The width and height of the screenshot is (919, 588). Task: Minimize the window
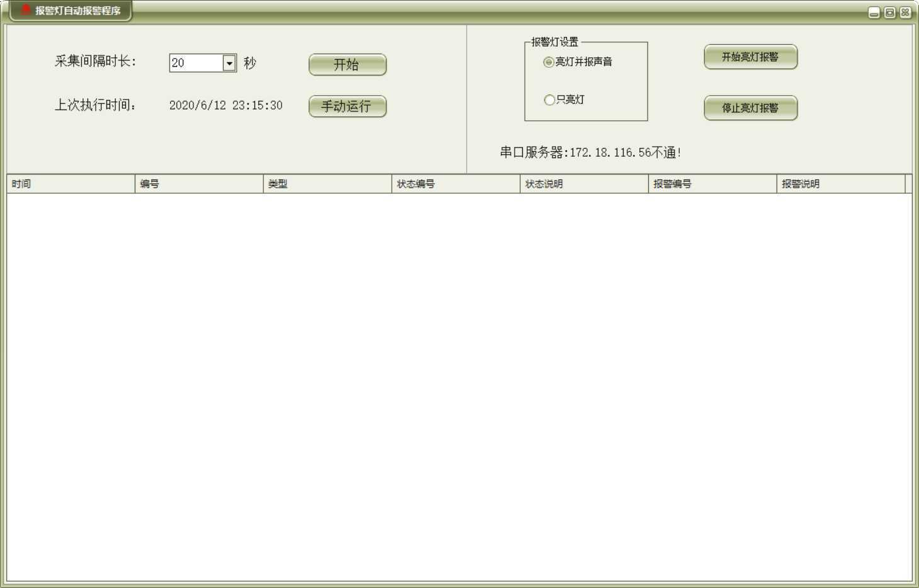point(874,13)
